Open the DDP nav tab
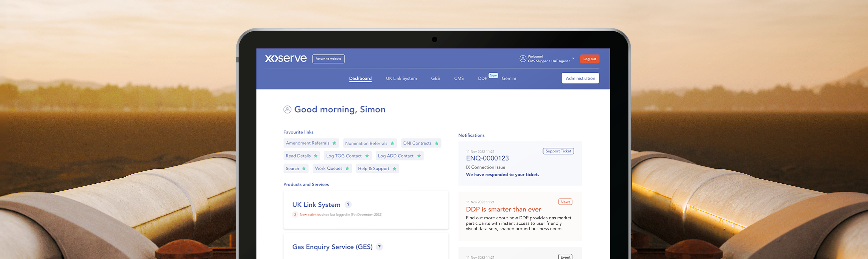The height and width of the screenshot is (259, 868). (482, 78)
